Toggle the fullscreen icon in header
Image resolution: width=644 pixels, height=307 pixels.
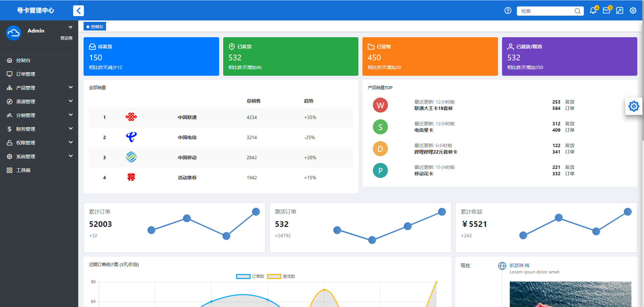pyautogui.click(x=620, y=11)
